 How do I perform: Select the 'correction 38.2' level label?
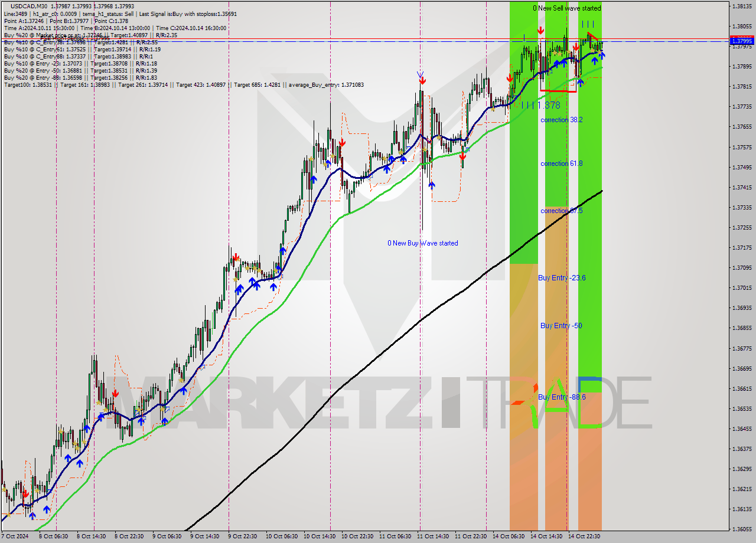pos(561,120)
